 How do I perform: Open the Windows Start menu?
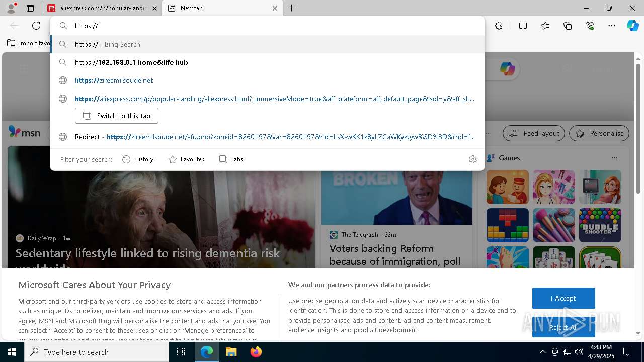coord(12,352)
